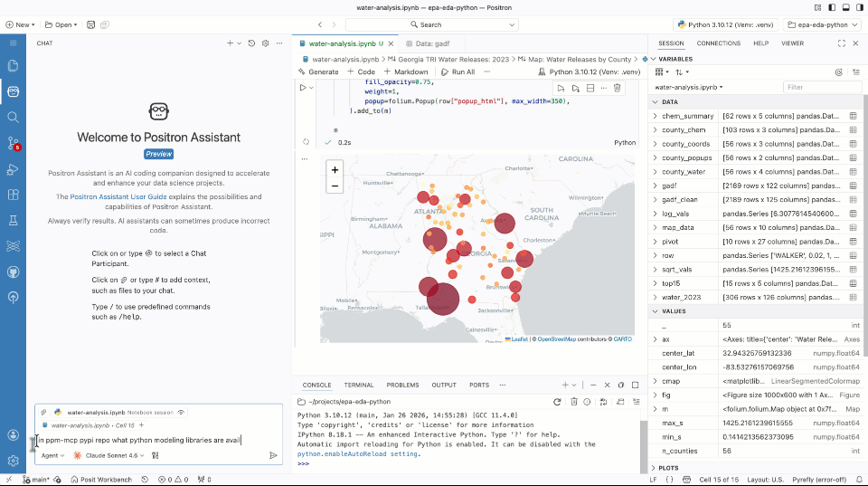868x486 pixels.
Task: Toggle context visibility for Notebook session attachment
Action: pos(181,412)
